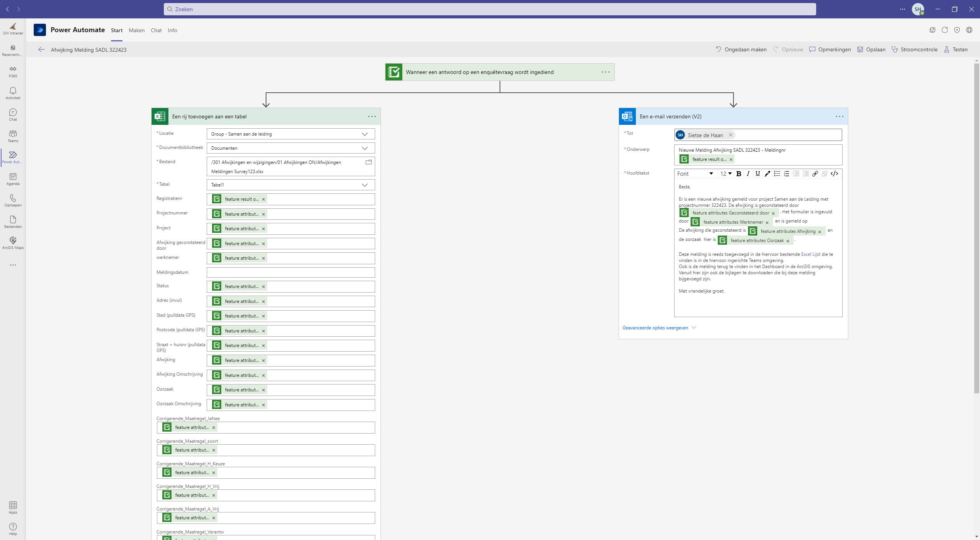980x540 pixels.
Task: Click the empty Meldingsdatum input field
Action: pyautogui.click(x=291, y=272)
